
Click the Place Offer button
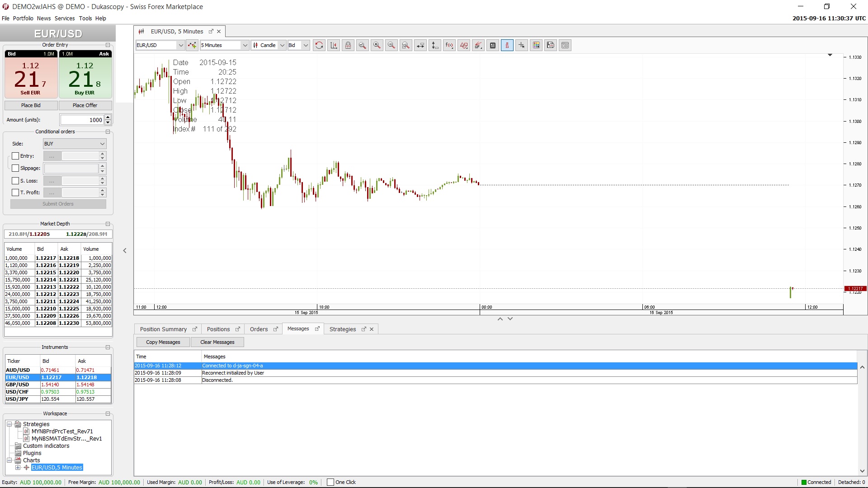coord(85,105)
